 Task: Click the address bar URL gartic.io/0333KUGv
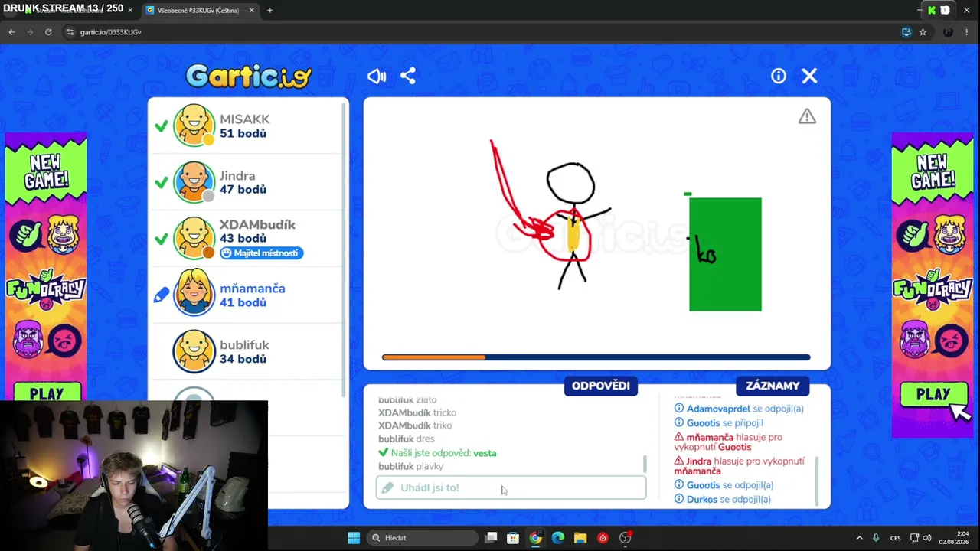[110, 32]
